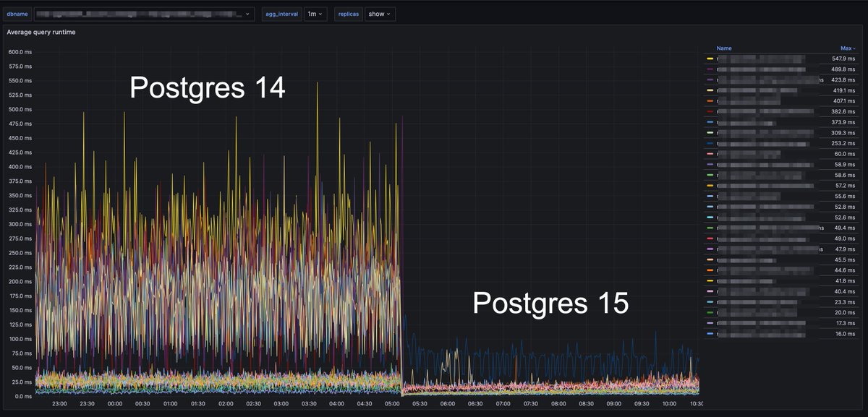Select the 52.6 ms legend value
Image resolution: width=868 pixels, height=417 pixels.
(846, 218)
